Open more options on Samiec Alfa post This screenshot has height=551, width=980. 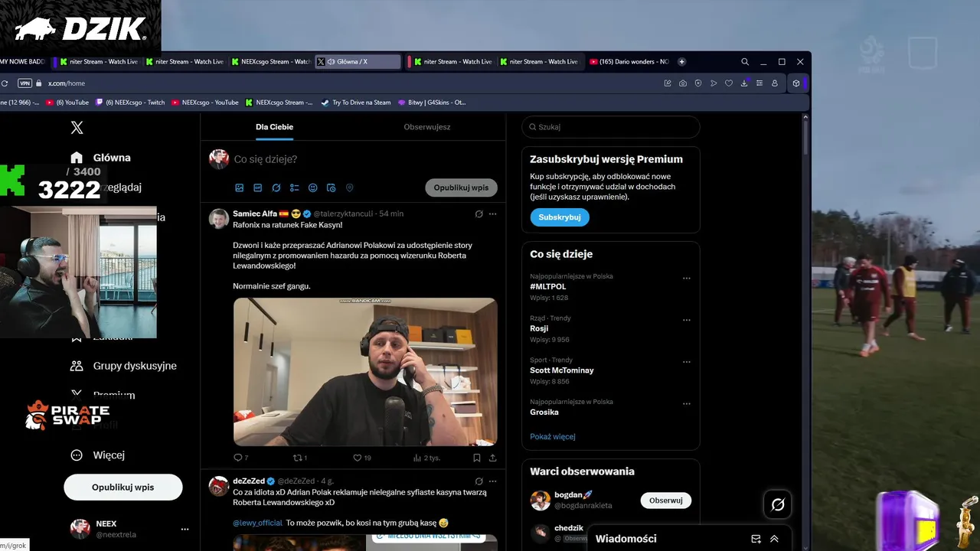[x=492, y=214]
